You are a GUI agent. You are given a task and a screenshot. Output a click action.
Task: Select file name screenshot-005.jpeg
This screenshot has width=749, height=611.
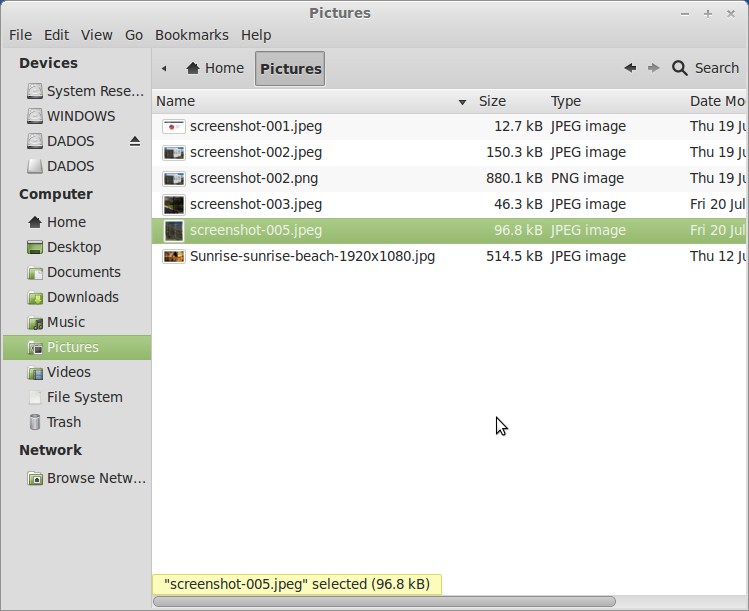point(256,230)
